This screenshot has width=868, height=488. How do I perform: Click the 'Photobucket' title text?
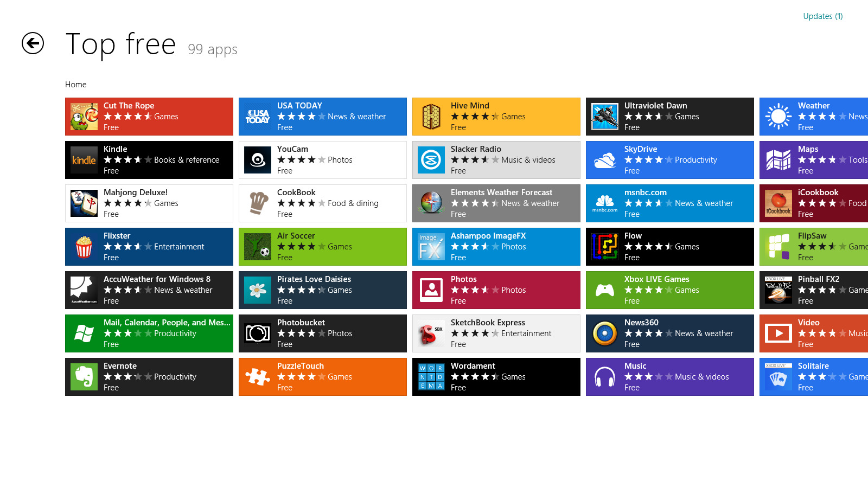(301, 323)
